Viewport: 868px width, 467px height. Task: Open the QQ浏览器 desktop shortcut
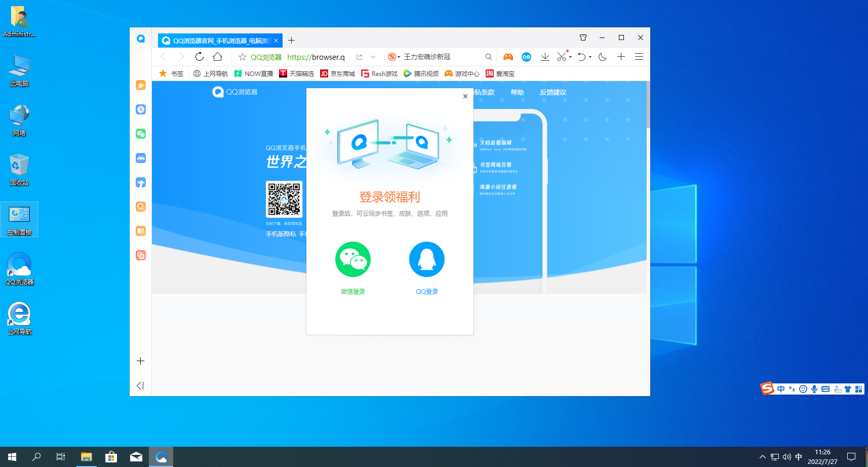19,269
